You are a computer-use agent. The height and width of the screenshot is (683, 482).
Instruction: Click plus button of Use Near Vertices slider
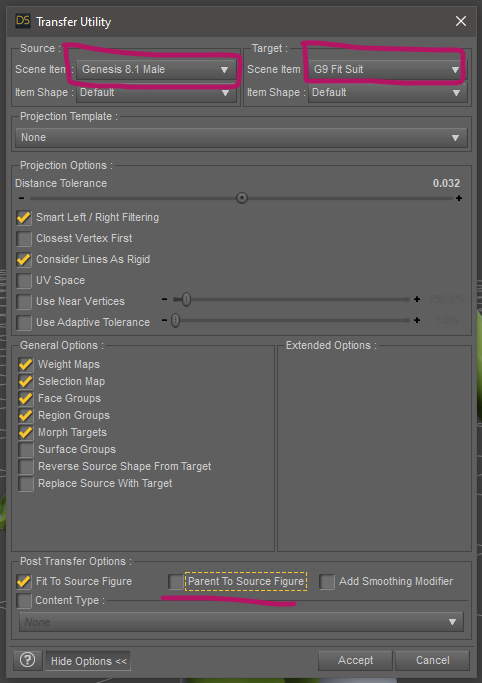point(417,299)
